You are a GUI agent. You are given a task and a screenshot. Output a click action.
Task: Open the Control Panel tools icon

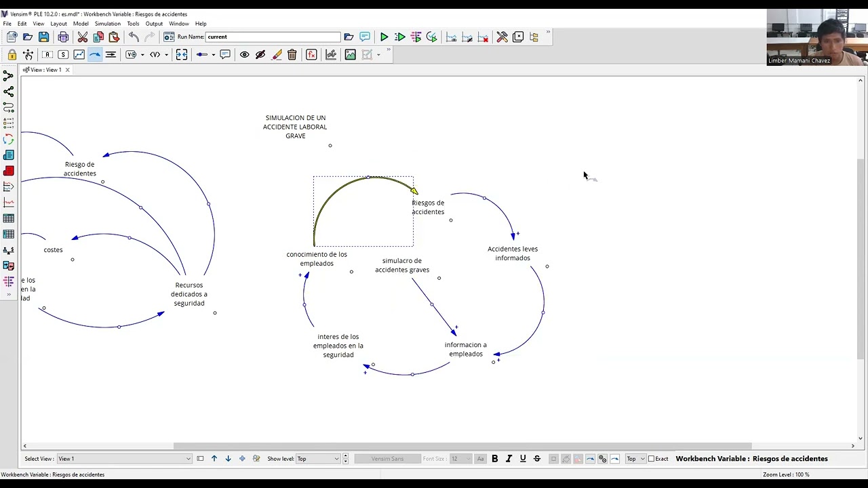pyautogui.click(x=502, y=37)
